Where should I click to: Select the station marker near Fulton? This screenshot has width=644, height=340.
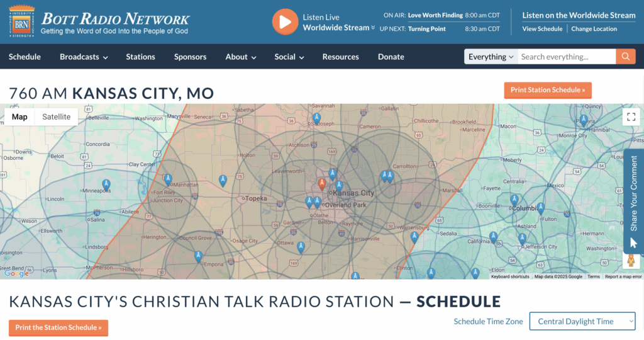tap(541, 208)
